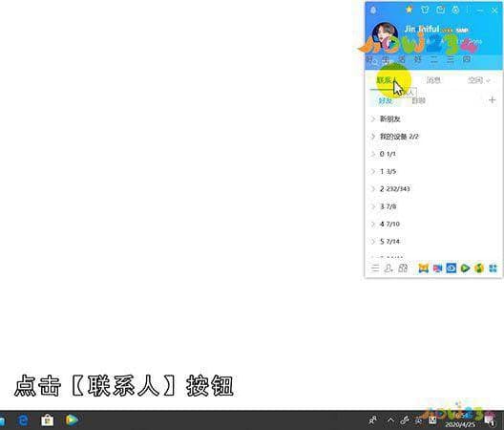Switch to the 消息 messages tab
The height and width of the screenshot is (430, 504).
coord(433,80)
